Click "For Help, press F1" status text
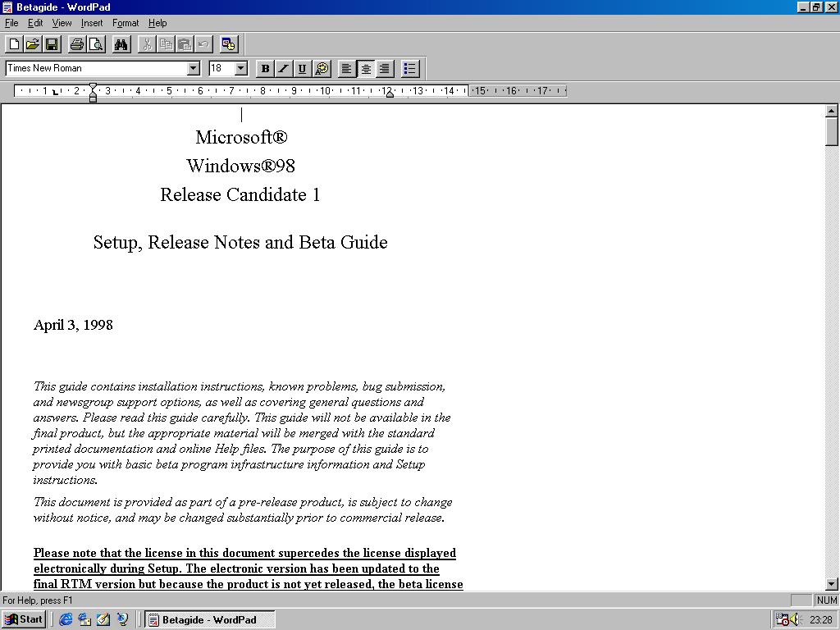 38,600
